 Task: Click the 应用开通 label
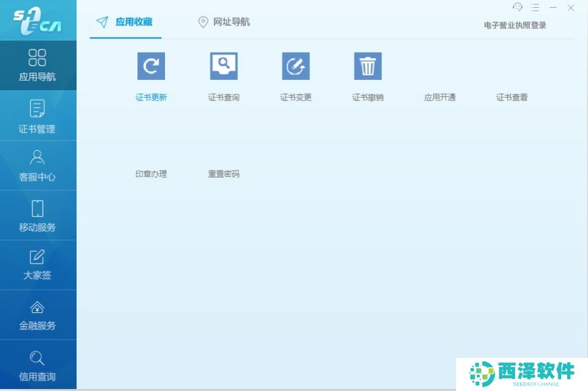click(440, 98)
